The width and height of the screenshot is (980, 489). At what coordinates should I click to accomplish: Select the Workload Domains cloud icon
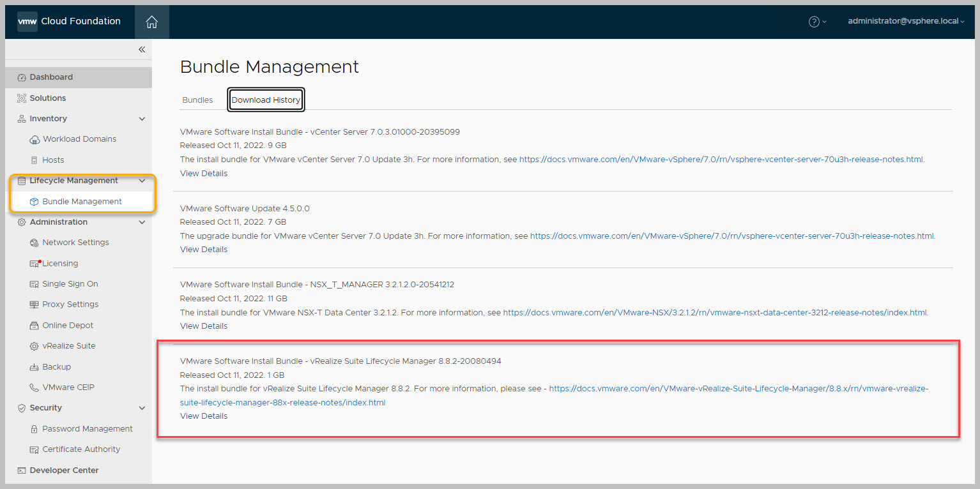click(x=34, y=139)
